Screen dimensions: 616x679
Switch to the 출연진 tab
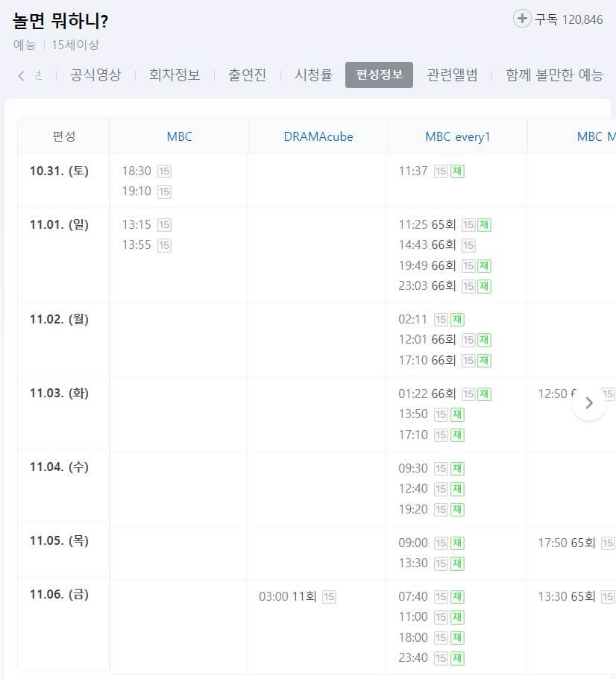[247, 75]
